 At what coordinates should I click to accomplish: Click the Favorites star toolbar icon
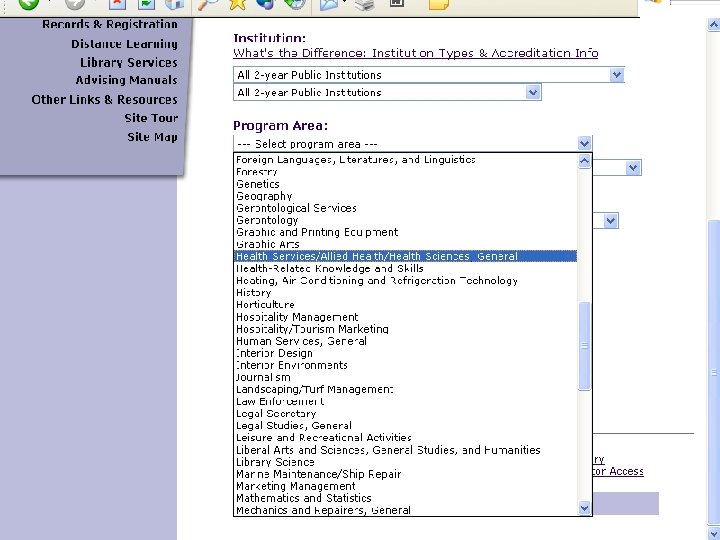pyautogui.click(x=237, y=4)
